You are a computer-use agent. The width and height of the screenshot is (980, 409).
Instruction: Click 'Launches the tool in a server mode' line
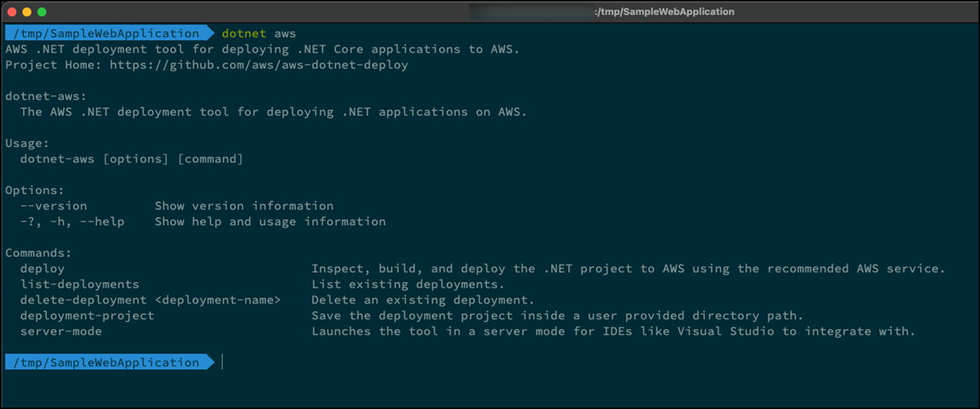(x=614, y=331)
